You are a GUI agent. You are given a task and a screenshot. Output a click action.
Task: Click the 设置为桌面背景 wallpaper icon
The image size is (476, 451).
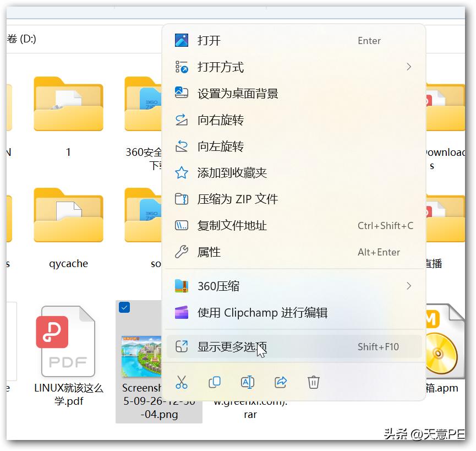point(182,93)
